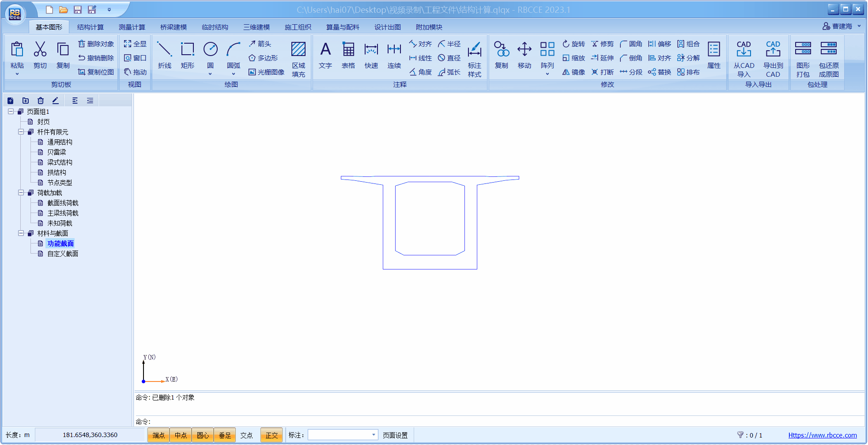Open the www.rbcce.com link
The image size is (868, 445).
click(822, 435)
